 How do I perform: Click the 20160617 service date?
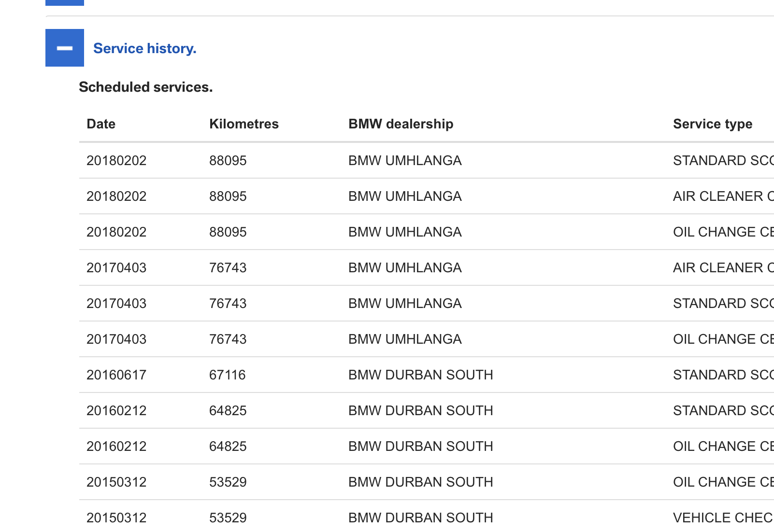pos(116,375)
